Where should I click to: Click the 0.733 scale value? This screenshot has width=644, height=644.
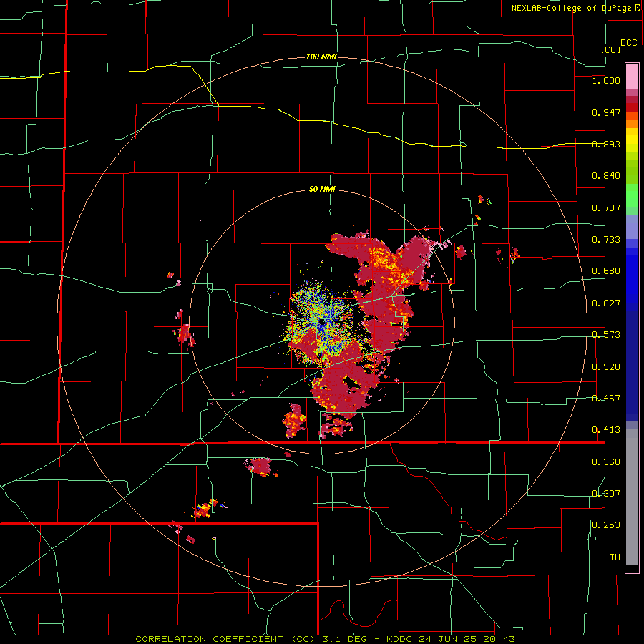(x=606, y=240)
